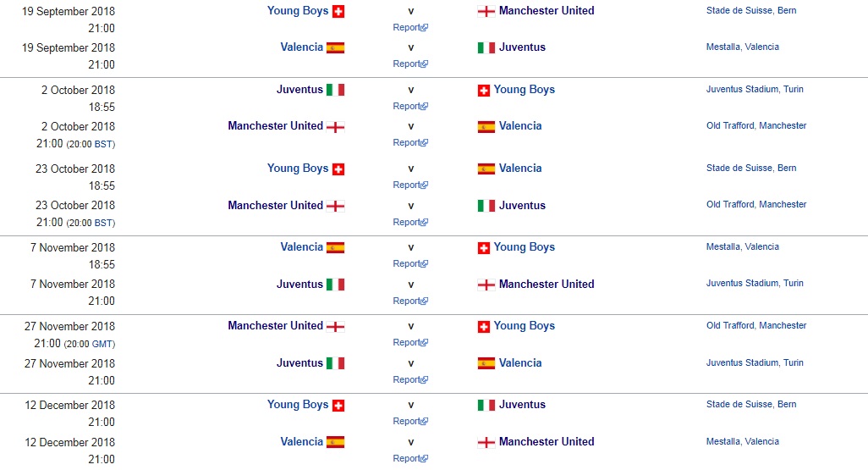Click Spanish flag beside Valencia, 2 October match
Image resolution: width=868 pixels, height=470 pixels.
pyautogui.click(x=486, y=127)
